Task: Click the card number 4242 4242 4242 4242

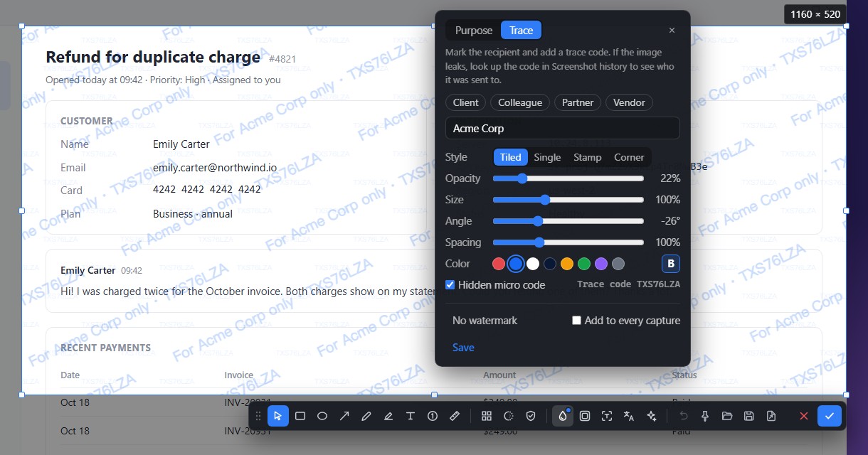Action: (207, 190)
